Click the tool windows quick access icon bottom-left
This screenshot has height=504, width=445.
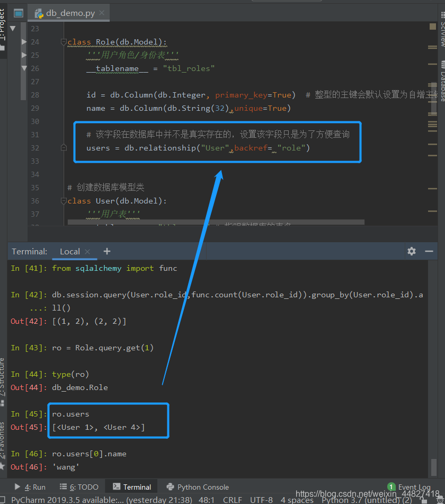[3, 500]
